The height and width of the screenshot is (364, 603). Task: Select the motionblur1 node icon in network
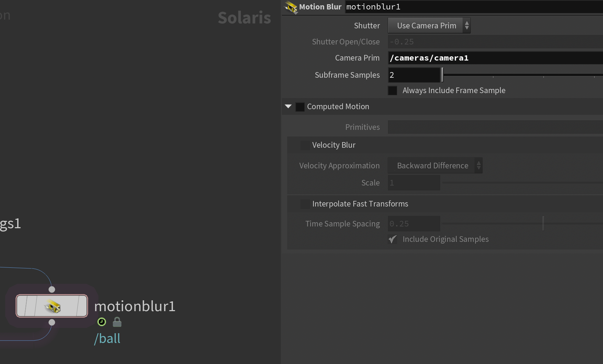point(52,306)
